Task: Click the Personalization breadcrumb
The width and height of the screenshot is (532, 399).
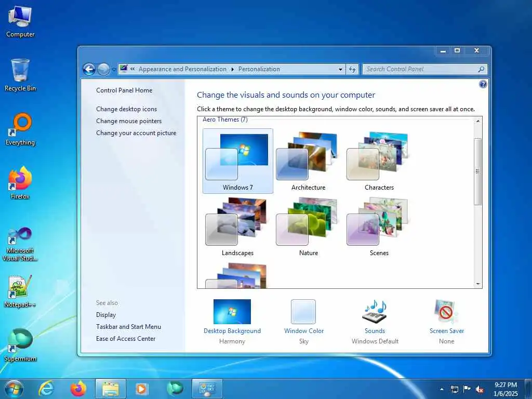Action: click(x=259, y=69)
